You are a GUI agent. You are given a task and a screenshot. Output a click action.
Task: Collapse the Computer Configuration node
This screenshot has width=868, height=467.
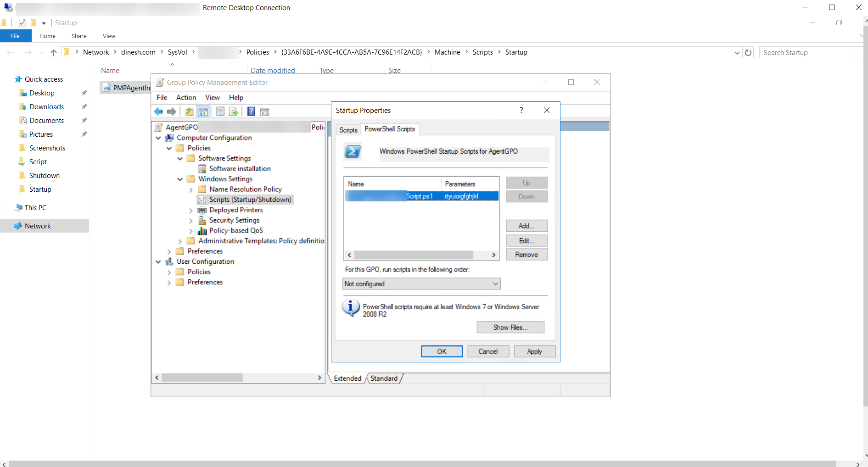pos(158,138)
